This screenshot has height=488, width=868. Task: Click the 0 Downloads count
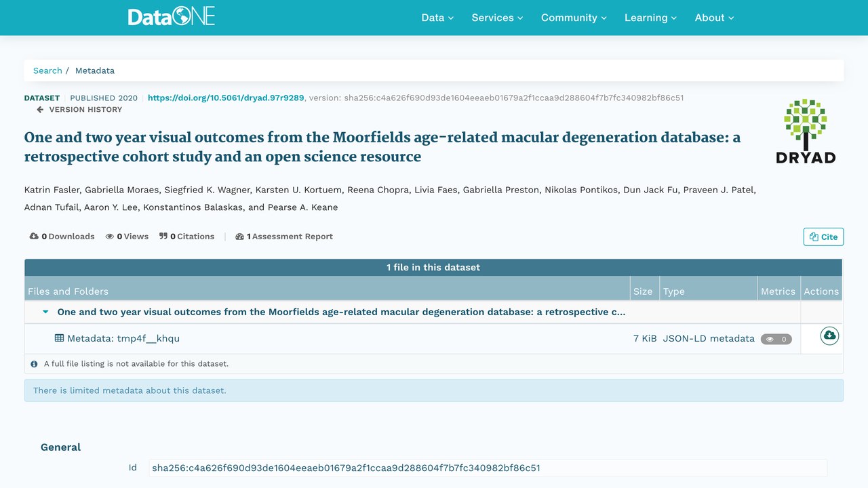click(68, 237)
